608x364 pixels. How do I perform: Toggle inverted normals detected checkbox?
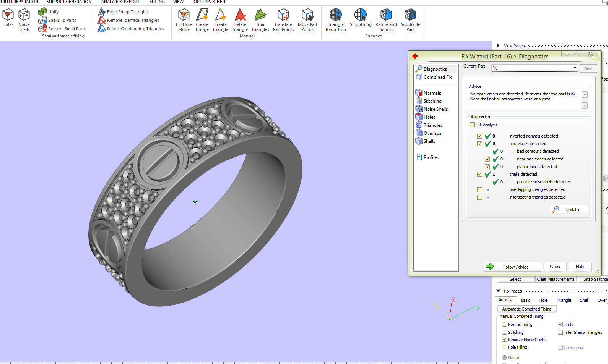480,136
